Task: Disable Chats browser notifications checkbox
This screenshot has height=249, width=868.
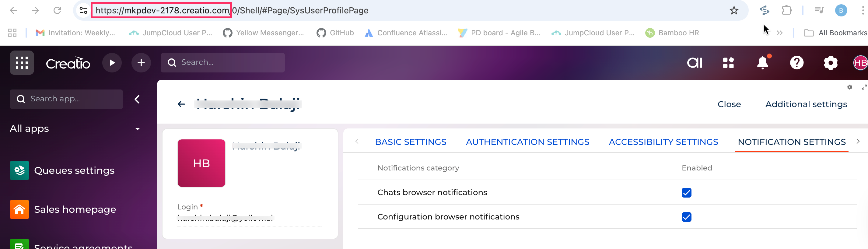Action: [x=686, y=193]
